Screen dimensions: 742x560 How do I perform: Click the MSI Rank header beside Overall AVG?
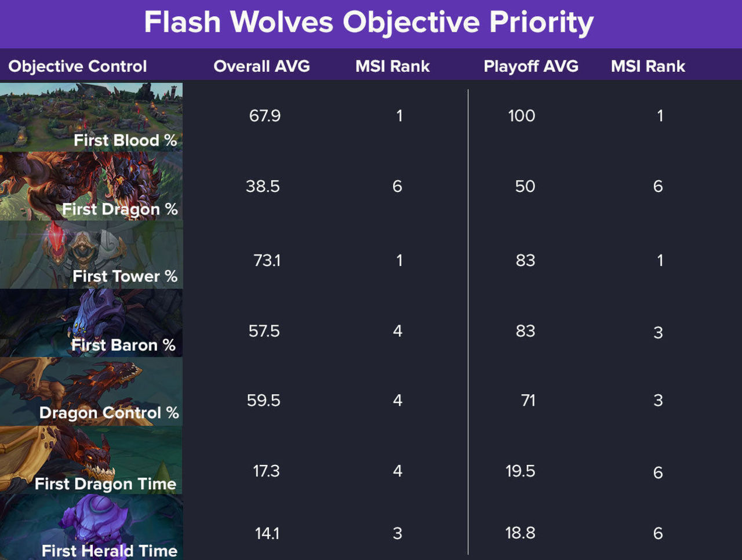392,66
